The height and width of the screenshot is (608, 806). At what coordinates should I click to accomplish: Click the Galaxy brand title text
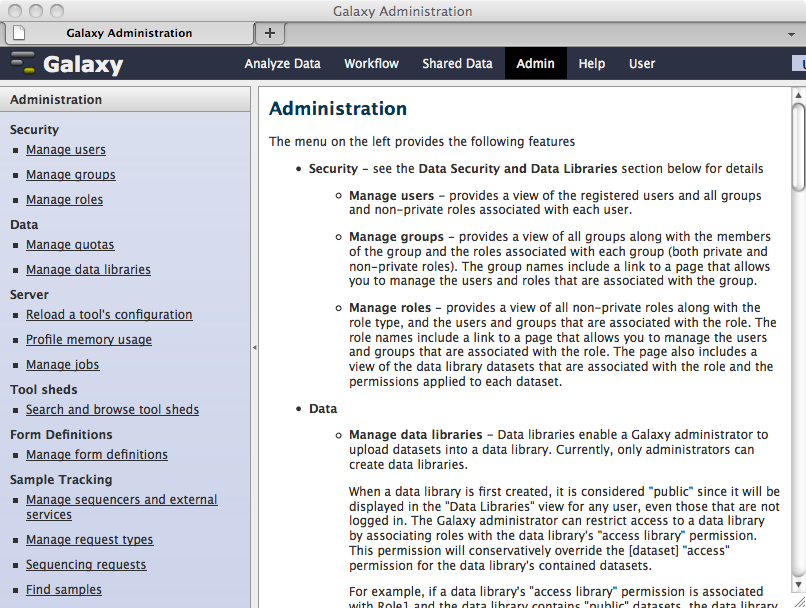pos(83,64)
